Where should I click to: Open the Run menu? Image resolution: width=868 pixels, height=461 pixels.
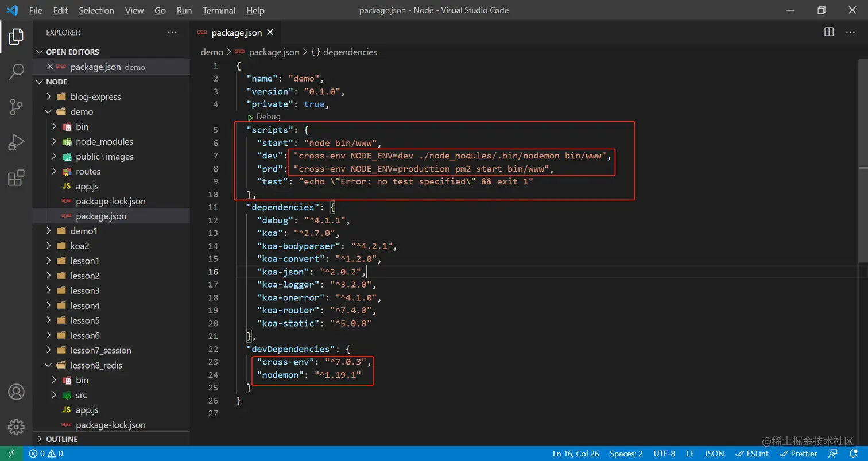[x=184, y=10]
